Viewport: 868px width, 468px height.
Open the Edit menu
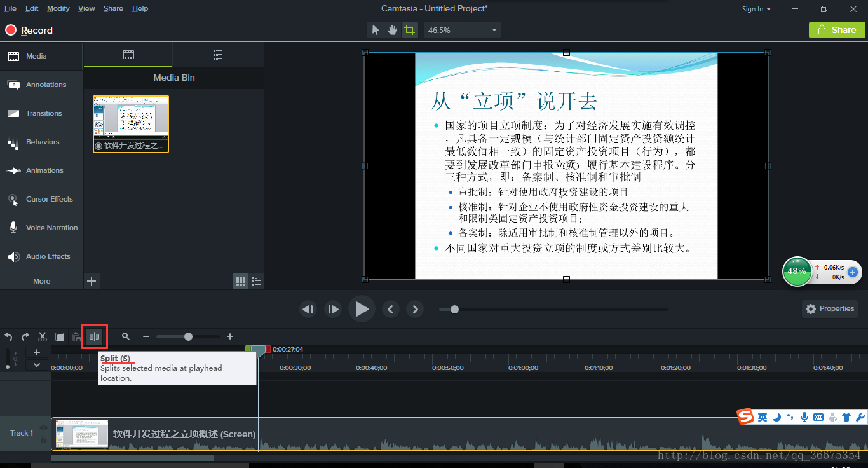pos(32,8)
